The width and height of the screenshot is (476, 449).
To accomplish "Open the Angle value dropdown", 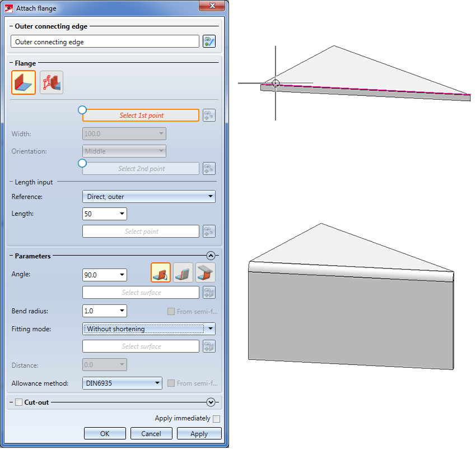I will 122,275.
